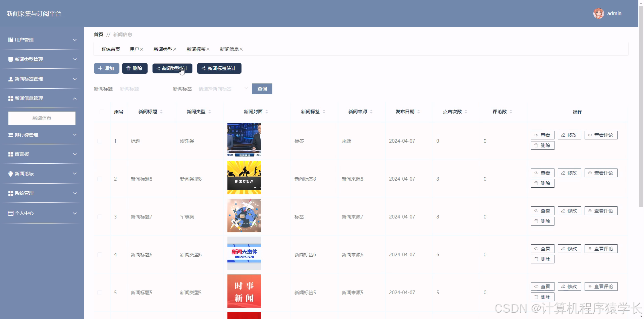644x319 pixels.
Task: Click the 留言板 grid icon
Action: (11, 154)
